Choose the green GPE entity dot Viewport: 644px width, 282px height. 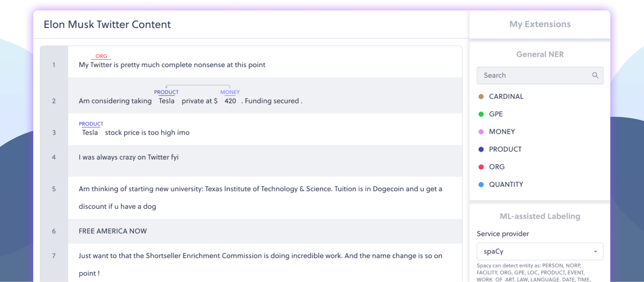481,114
